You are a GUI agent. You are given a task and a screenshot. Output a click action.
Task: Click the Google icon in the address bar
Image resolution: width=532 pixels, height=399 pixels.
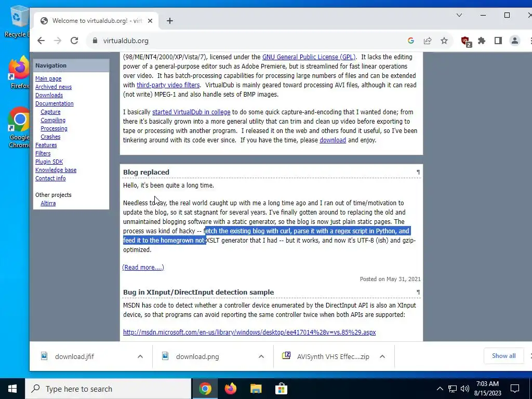click(x=411, y=41)
